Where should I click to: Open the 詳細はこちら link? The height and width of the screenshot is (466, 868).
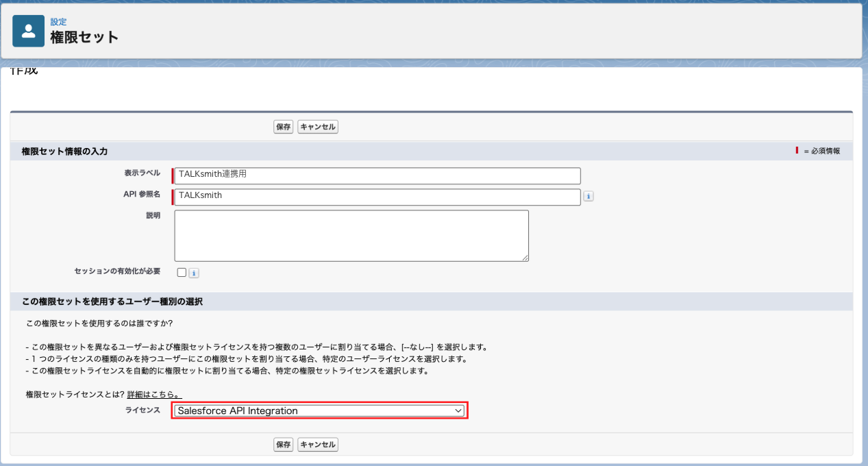[154, 395]
